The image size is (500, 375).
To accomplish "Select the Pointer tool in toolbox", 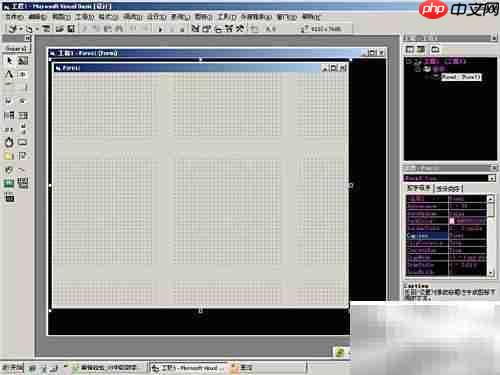I will point(9,60).
